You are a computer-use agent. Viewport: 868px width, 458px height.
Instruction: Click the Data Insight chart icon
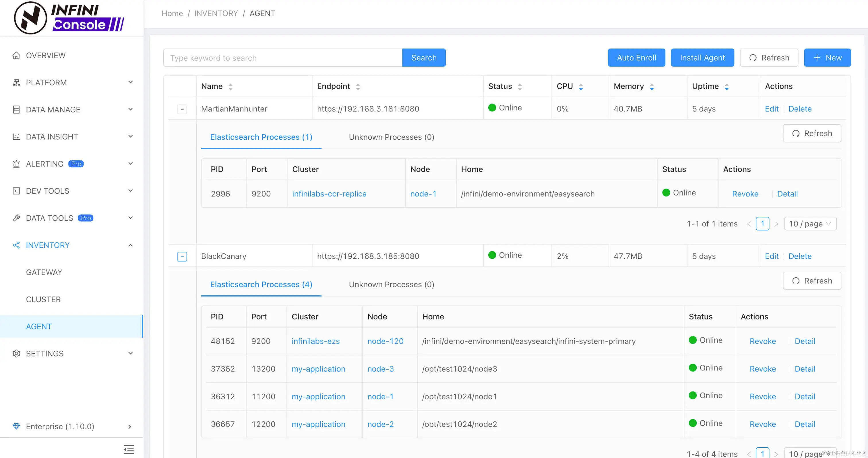click(16, 137)
